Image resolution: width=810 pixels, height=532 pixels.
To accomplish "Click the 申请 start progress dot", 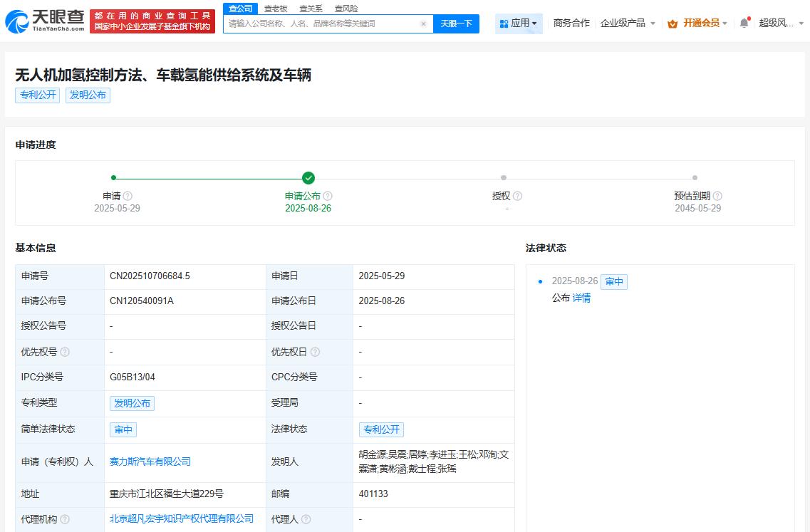I will click(x=114, y=177).
